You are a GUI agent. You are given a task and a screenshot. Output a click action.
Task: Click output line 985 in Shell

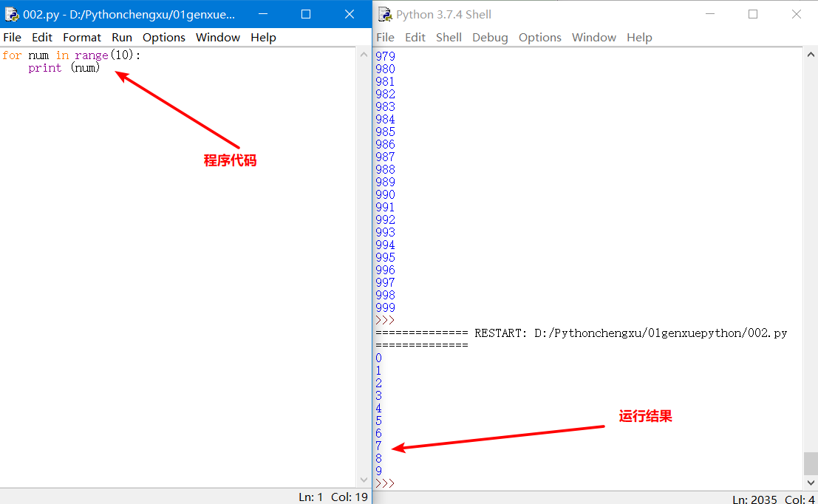pos(386,132)
